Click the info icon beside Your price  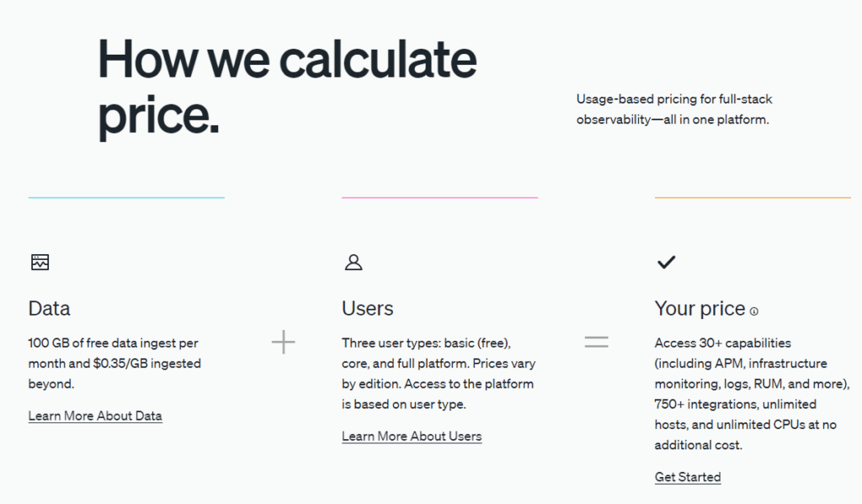(x=754, y=311)
